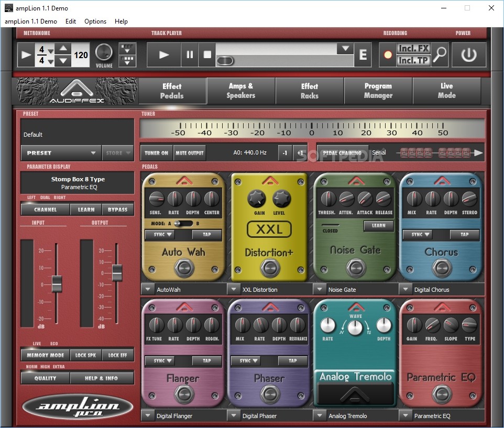Screen dimensions: 504x428
Task: Toggle BYPASS for selected stomp box
Action: pos(118,210)
